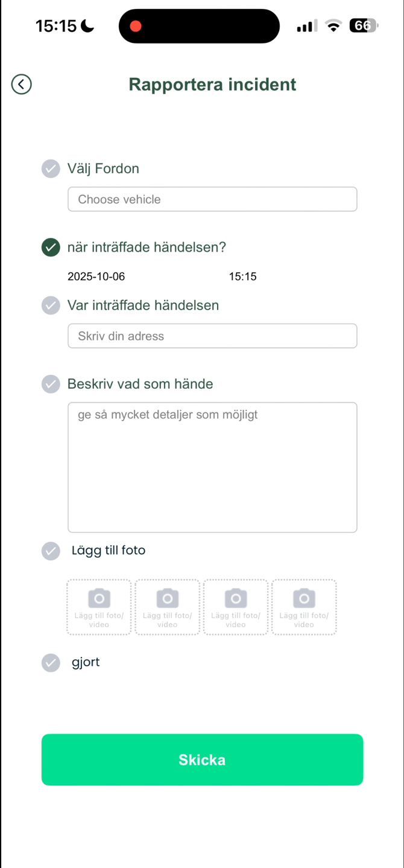
Task: Tap the Wi-Fi status icon
Action: point(333,26)
